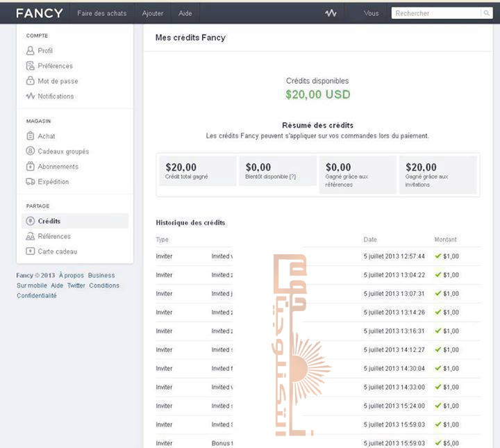Click the [?] help next to Bientôt disponible
Viewport: 500px width, 448px height.
point(292,176)
